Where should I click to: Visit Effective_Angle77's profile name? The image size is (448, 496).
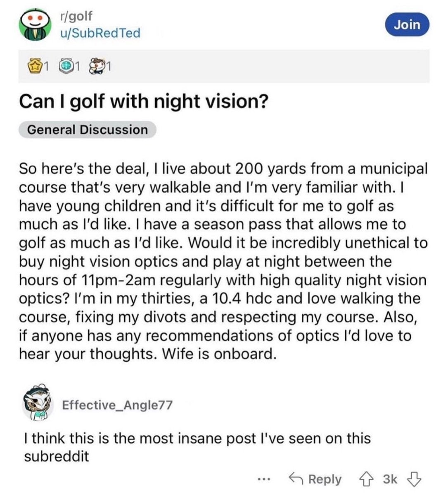point(117,405)
